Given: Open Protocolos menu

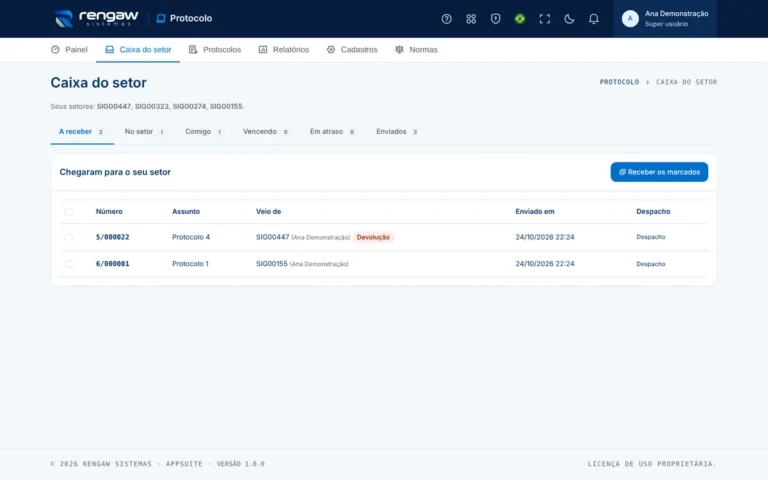Looking at the screenshot, I should click(215, 49).
